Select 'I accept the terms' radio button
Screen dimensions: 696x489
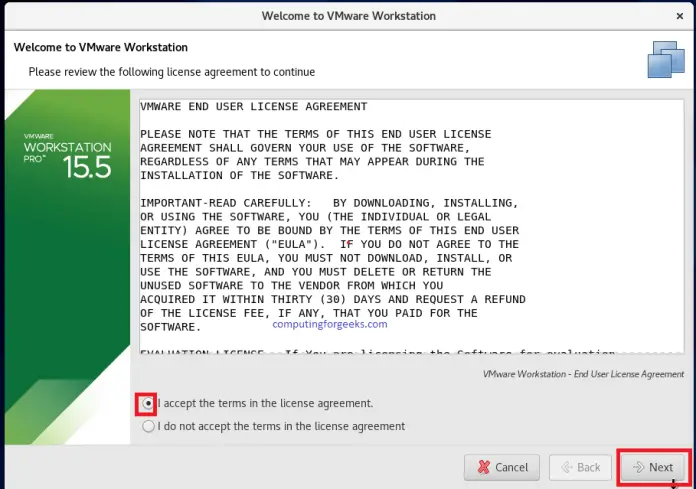148,403
